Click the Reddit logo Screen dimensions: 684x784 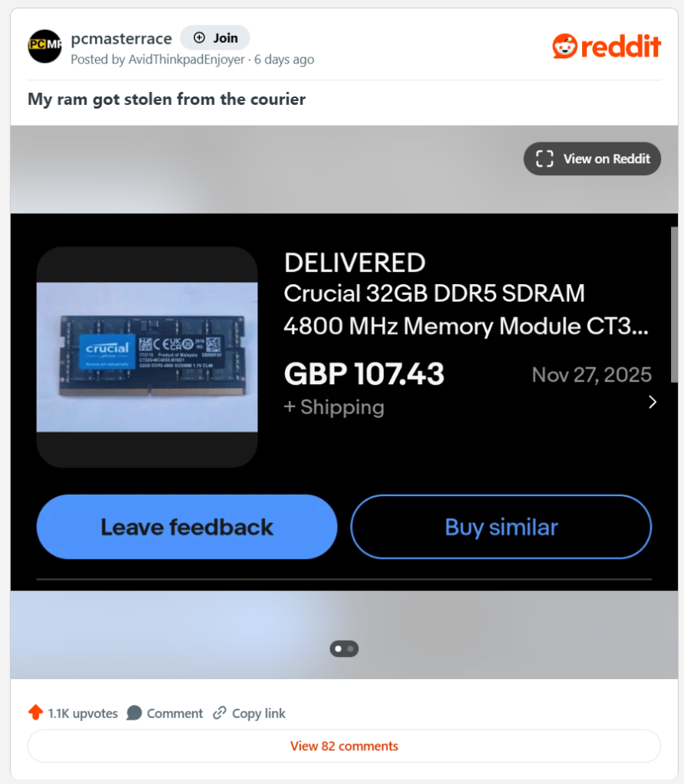coord(607,47)
